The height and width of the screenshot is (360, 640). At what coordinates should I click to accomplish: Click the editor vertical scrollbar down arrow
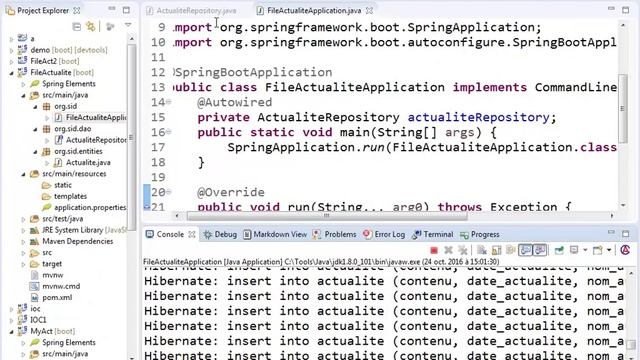[623, 206]
